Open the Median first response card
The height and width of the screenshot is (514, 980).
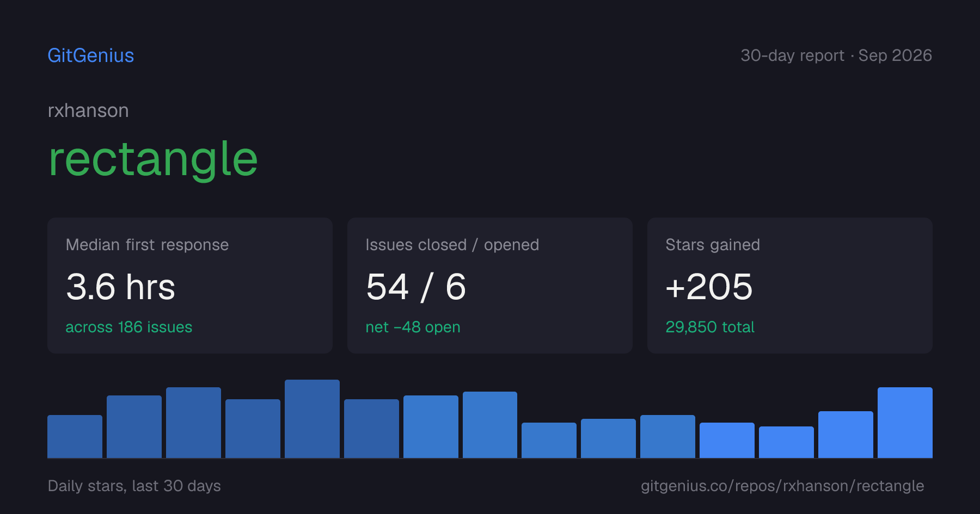click(190, 286)
